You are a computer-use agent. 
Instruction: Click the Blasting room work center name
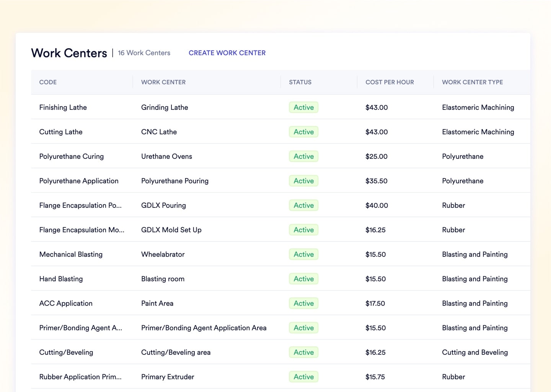163,279
